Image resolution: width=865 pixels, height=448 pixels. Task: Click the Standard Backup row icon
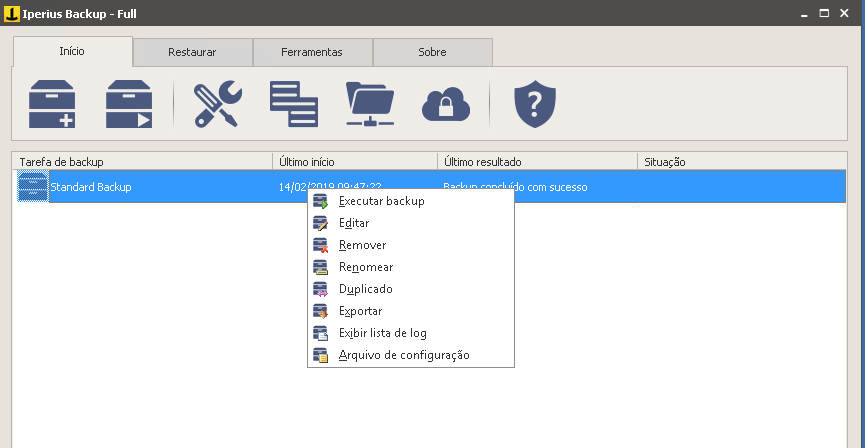click(33, 187)
